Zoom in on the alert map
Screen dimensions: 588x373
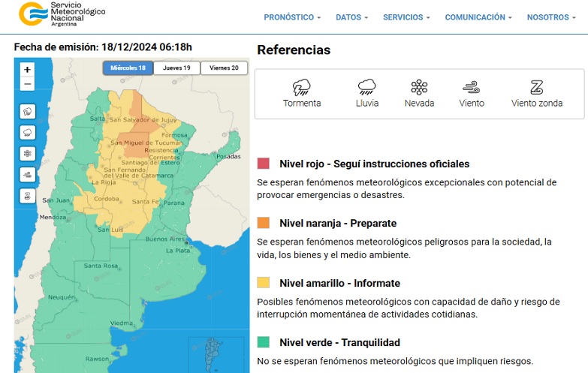[x=28, y=69]
